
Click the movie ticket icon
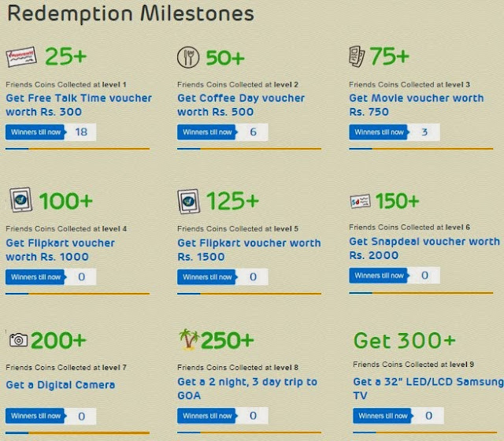[x=358, y=57]
